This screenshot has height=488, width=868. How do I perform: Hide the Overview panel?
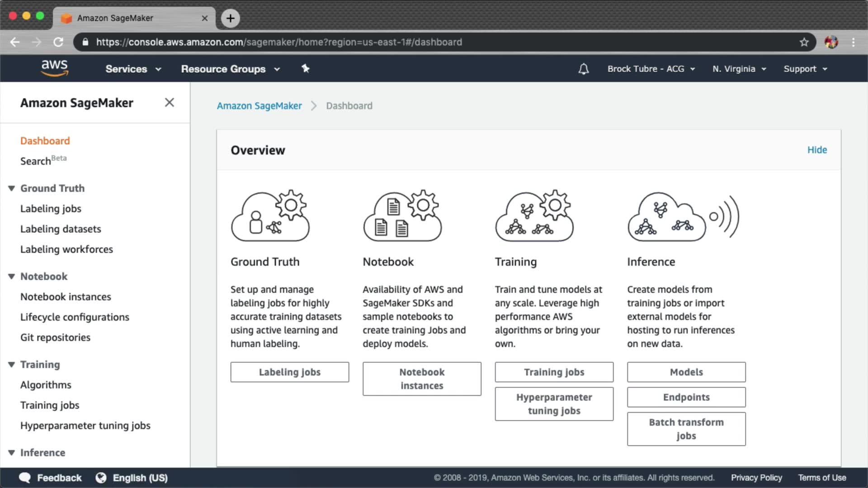[x=817, y=150]
